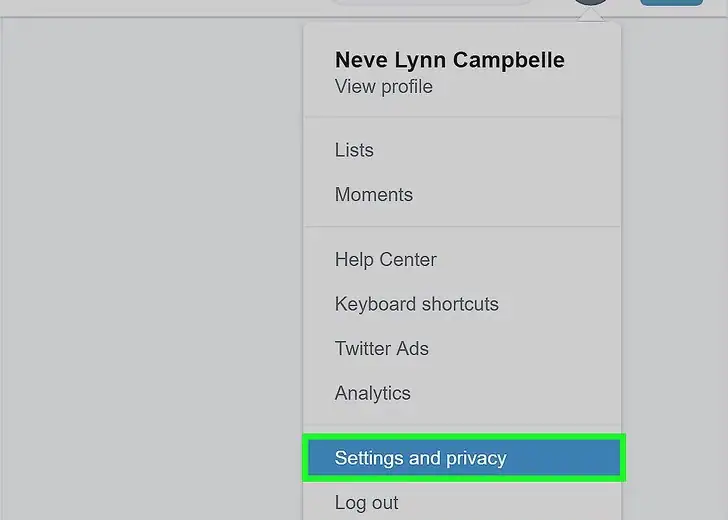Select the menu entry below Twitter Ads

click(x=373, y=393)
